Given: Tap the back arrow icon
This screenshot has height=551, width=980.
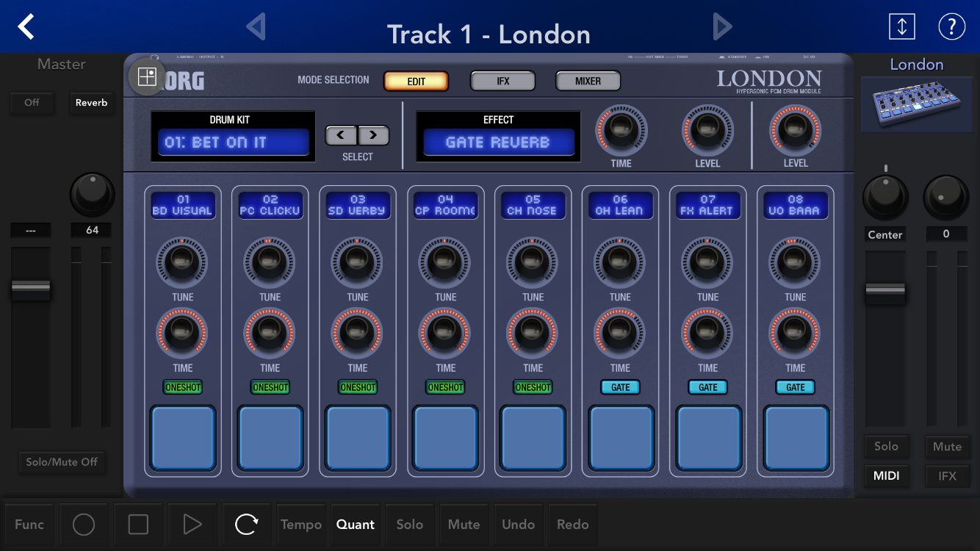Looking at the screenshot, I should pyautogui.click(x=26, y=26).
